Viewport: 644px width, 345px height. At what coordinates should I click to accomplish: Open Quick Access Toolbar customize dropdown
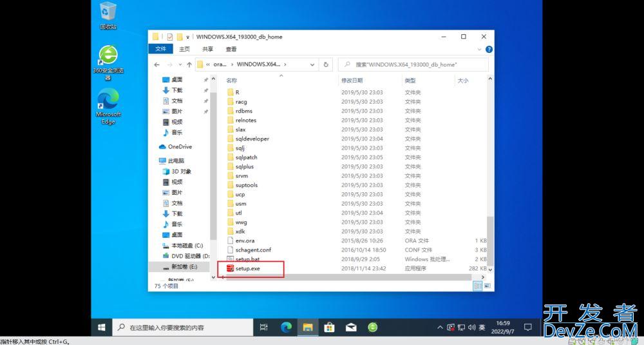click(187, 37)
